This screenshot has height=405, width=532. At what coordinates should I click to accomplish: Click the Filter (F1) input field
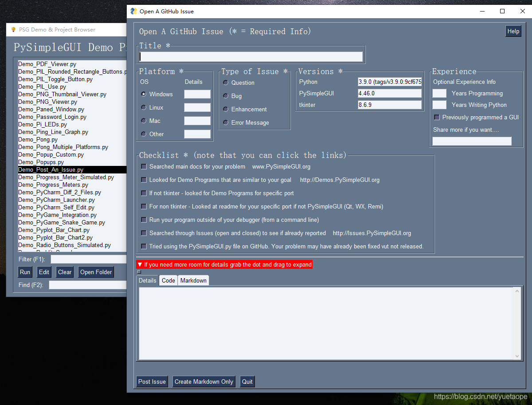89,259
